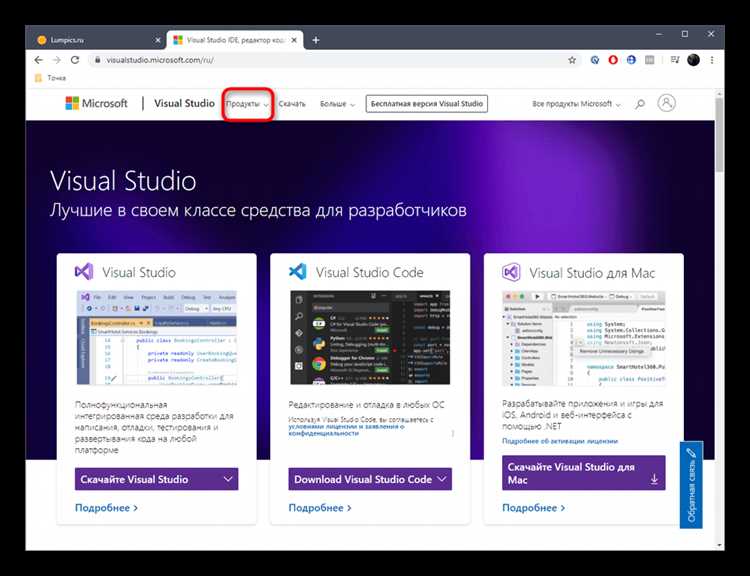This screenshot has width=750, height=576.
Task: Click the browser forward arrow
Action: click(x=57, y=60)
